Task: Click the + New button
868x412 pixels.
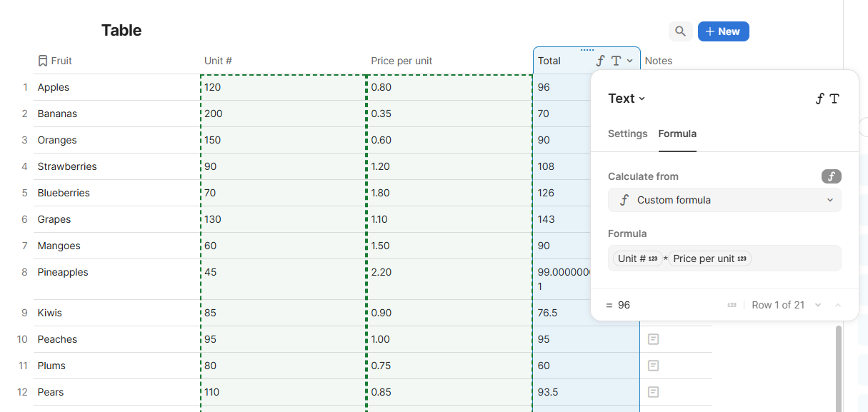Action: click(723, 31)
